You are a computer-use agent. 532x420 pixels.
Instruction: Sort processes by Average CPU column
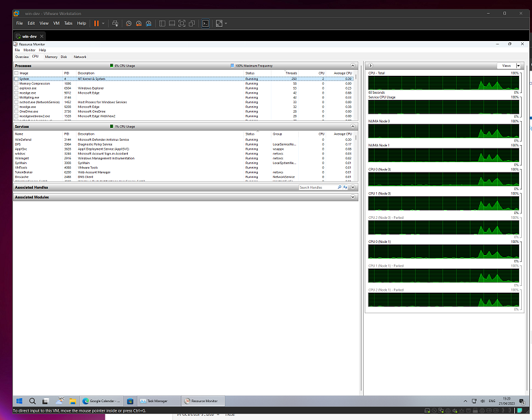339,73
